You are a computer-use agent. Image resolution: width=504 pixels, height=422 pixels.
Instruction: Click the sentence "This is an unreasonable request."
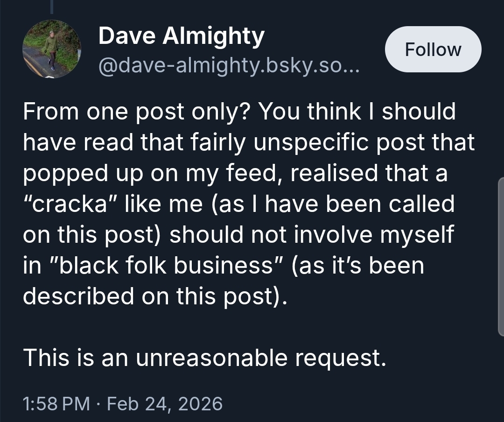(x=205, y=358)
